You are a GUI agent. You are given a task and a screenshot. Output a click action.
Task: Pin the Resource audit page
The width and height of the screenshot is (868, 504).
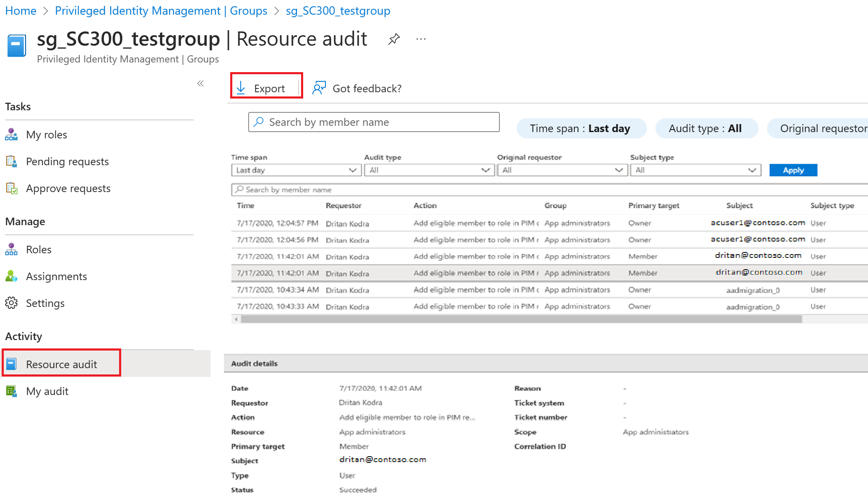394,39
